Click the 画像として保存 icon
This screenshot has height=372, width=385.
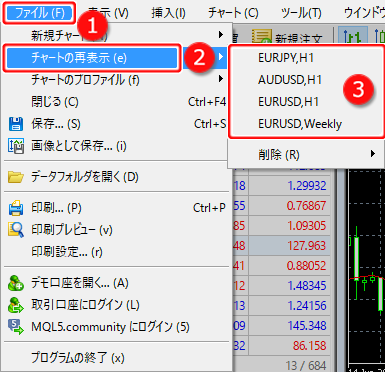16,146
